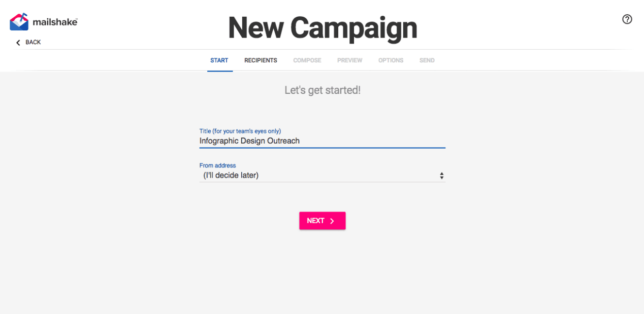Viewport: 644px width, 314px height.
Task: Click the "From address" field label
Action: 217,165
